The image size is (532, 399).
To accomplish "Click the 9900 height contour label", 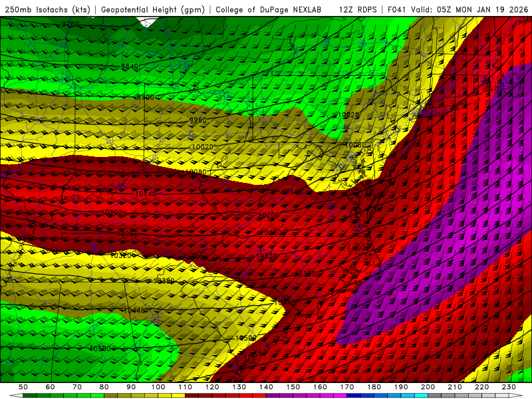I will point(145,97).
